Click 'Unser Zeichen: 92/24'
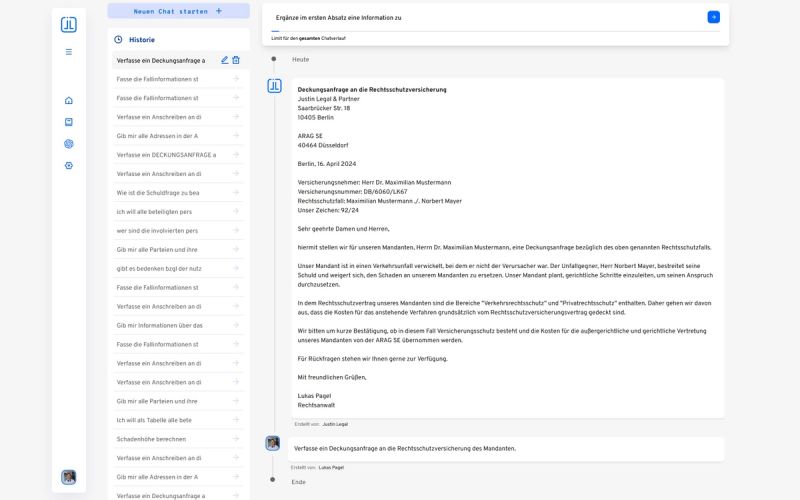 tap(328, 210)
